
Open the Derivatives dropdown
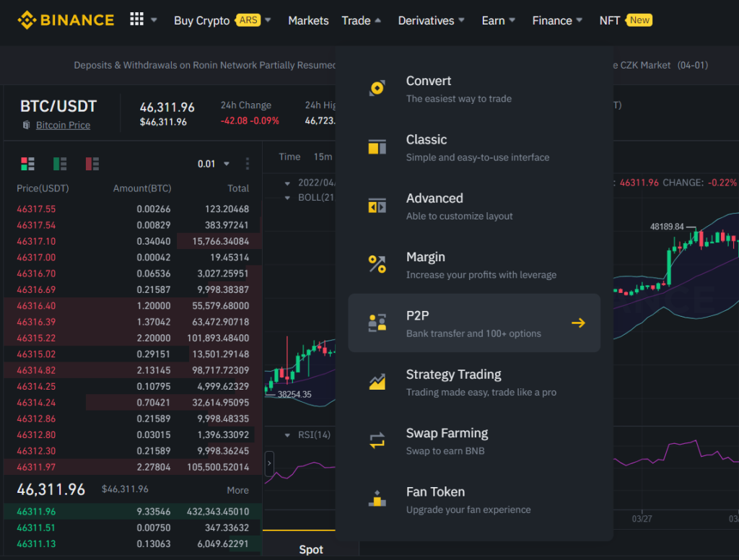coord(461,20)
